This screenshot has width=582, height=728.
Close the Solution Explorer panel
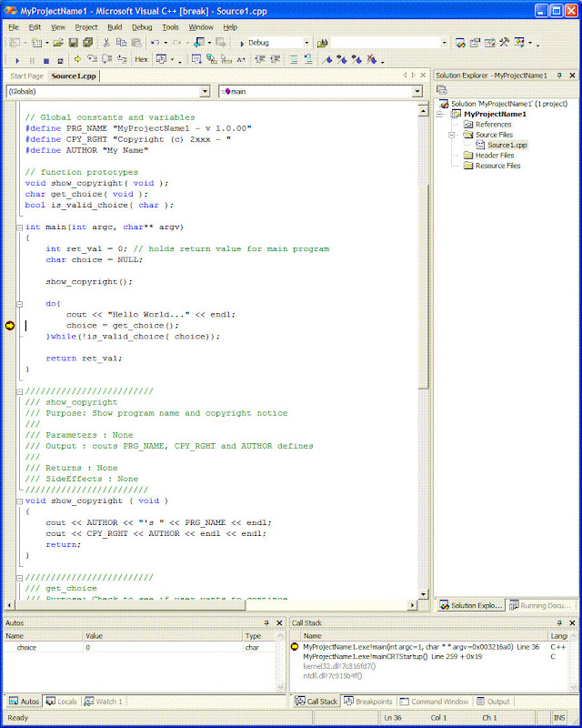572,76
